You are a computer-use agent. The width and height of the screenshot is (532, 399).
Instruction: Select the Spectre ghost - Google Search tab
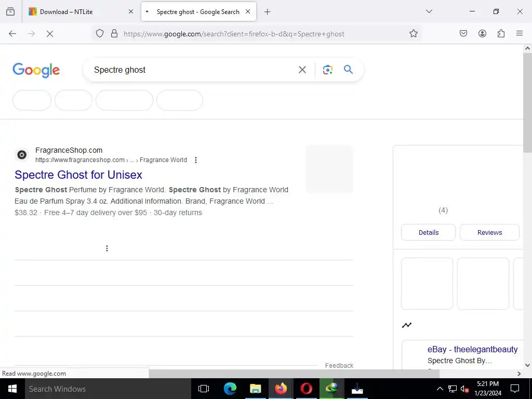tap(198, 12)
